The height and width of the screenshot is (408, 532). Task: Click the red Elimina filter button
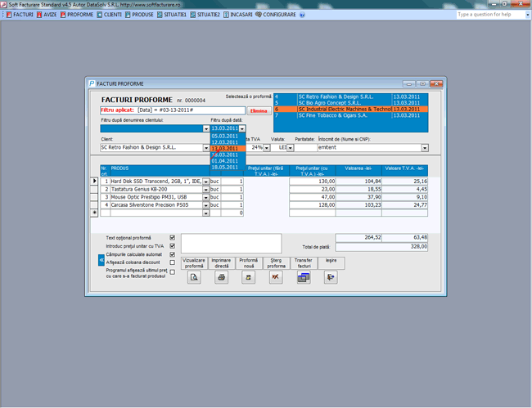click(x=259, y=111)
